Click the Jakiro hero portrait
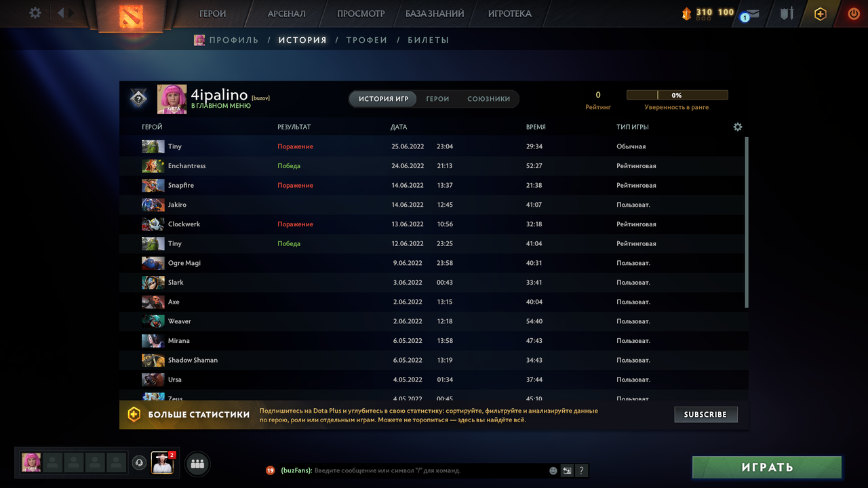868x488 pixels. coord(153,205)
